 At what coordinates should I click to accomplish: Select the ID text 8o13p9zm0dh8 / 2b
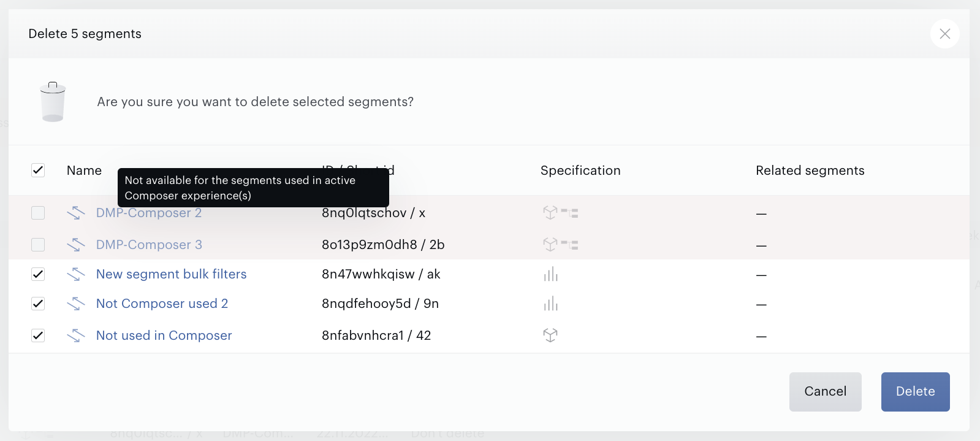coord(383,245)
